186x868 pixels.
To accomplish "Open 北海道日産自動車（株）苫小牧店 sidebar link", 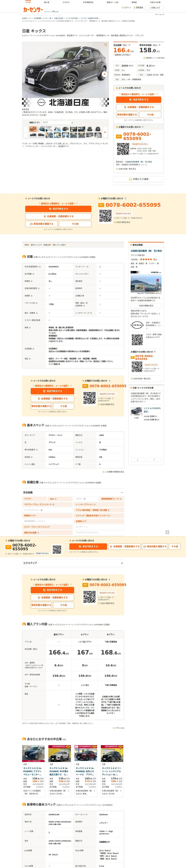I will (146, 251).
